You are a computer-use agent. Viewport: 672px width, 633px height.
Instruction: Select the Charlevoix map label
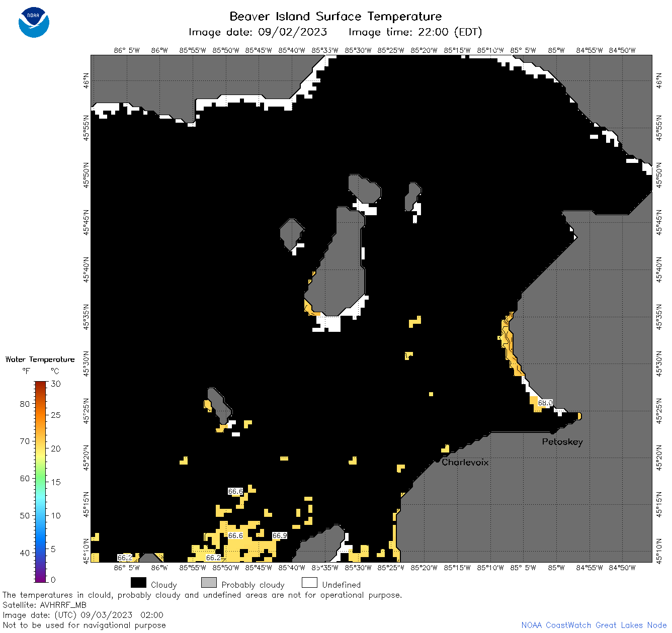pyautogui.click(x=465, y=462)
